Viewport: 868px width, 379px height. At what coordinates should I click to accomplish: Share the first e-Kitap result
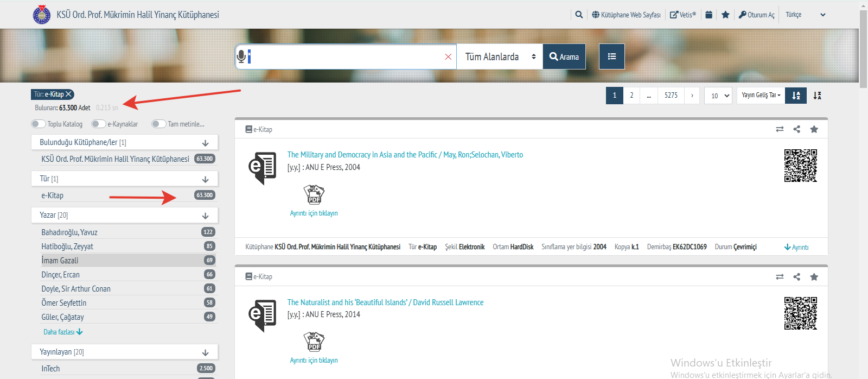796,129
